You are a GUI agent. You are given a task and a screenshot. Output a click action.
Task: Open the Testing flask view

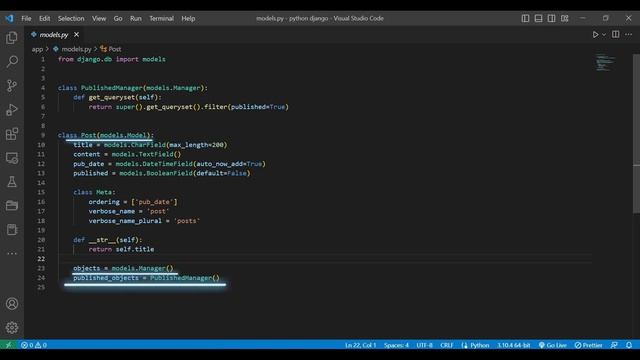point(12,182)
